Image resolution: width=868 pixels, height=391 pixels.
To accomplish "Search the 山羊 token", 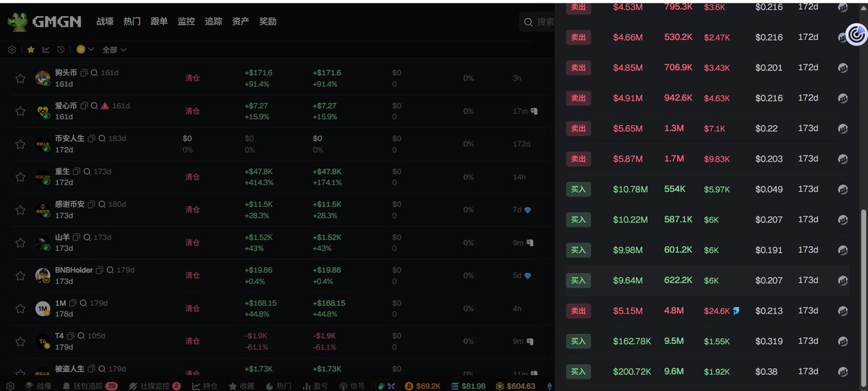I will (87, 237).
